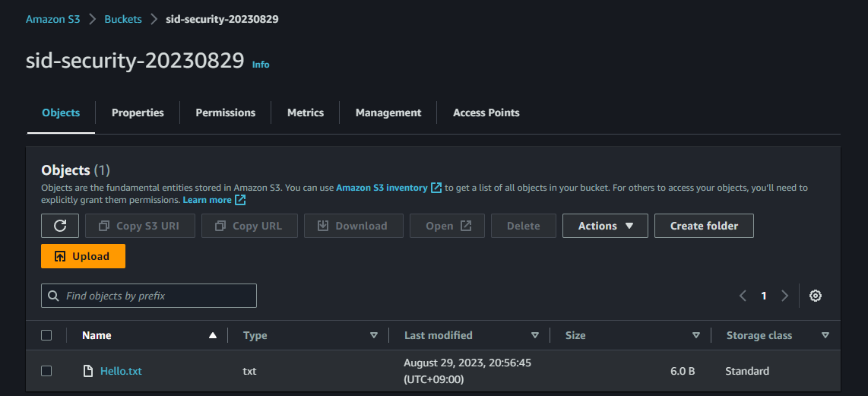Click the Copy S3 URI button
Viewport: 868px width, 396px height.
tap(140, 226)
